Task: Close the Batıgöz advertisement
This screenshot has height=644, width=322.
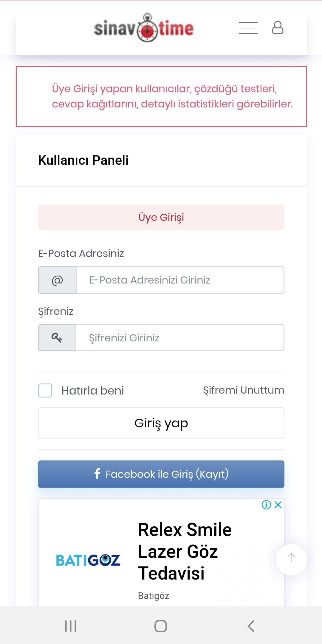Action: (x=278, y=505)
